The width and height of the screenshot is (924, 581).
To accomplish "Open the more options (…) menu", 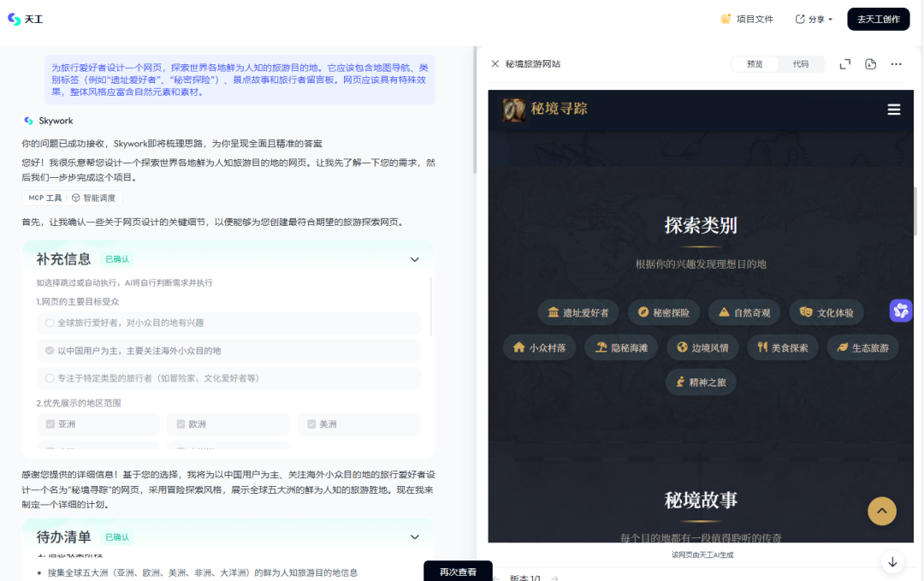I will click(x=895, y=63).
